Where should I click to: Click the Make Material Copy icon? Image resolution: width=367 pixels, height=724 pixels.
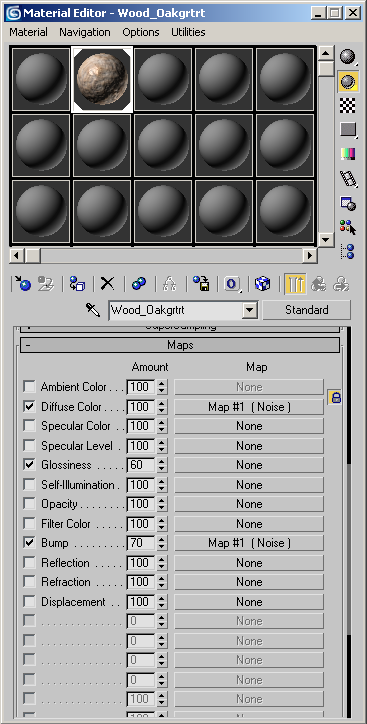tap(138, 284)
